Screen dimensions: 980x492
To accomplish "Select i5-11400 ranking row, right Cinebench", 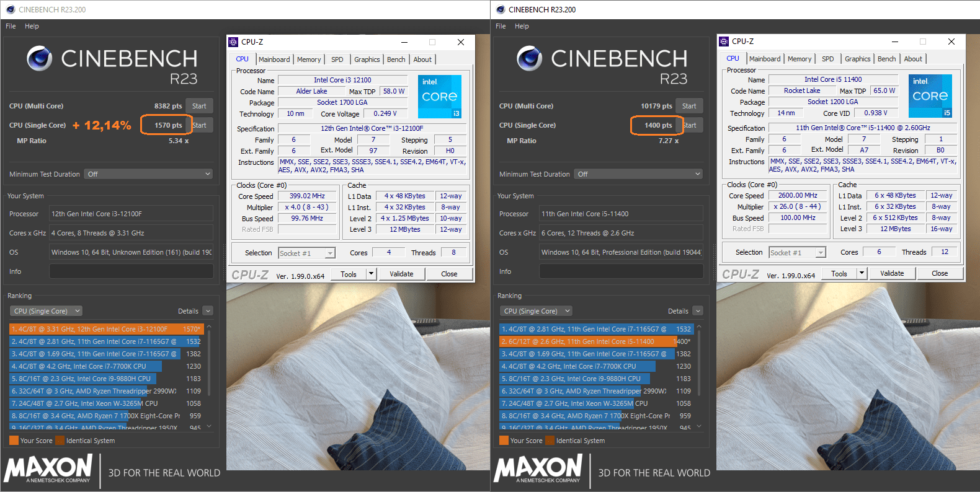I will (x=596, y=341).
